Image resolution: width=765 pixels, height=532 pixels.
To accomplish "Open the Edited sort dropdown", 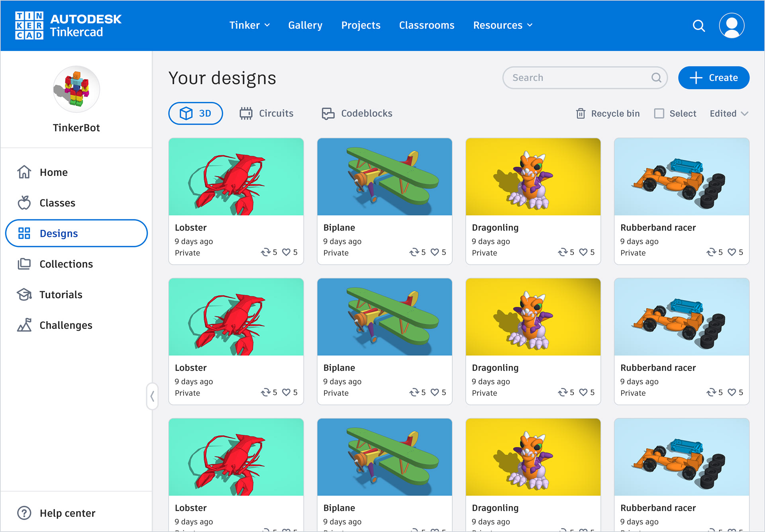I will click(x=729, y=113).
